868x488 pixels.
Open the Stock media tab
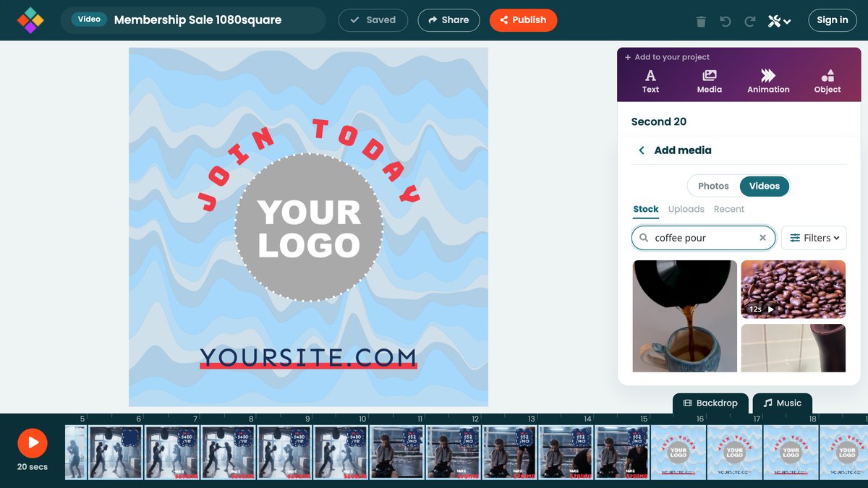[646, 209]
